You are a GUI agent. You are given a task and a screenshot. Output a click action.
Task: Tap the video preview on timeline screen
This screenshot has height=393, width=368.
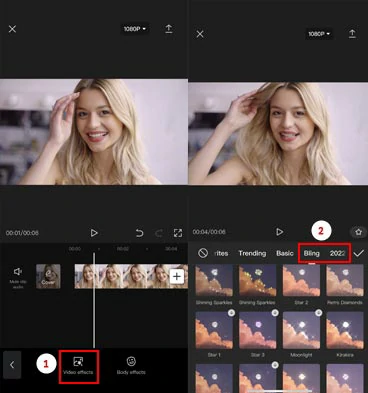coord(94,132)
